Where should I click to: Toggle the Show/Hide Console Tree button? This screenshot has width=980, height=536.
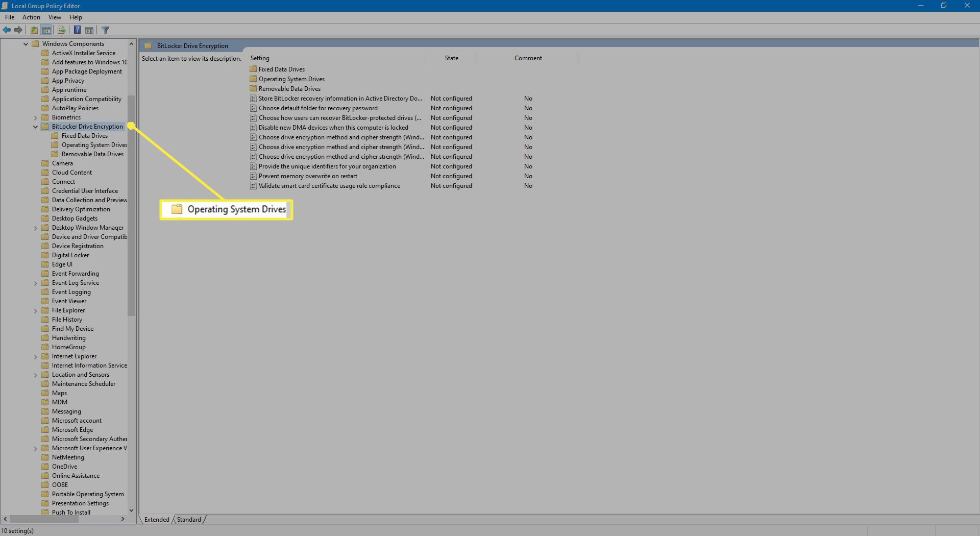[x=46, y=30]
